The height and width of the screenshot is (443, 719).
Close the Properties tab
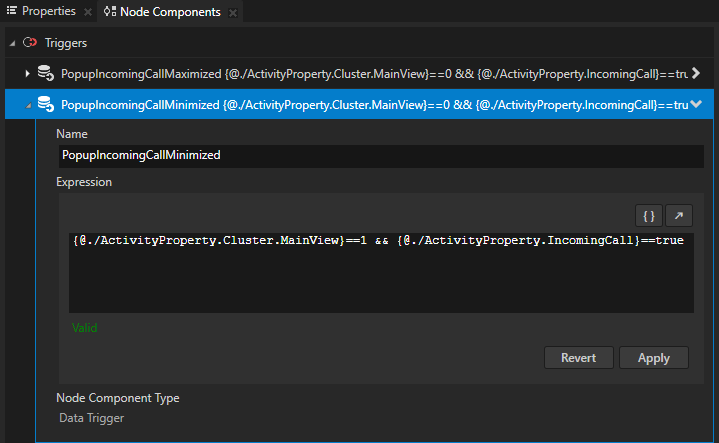[88, 12]
